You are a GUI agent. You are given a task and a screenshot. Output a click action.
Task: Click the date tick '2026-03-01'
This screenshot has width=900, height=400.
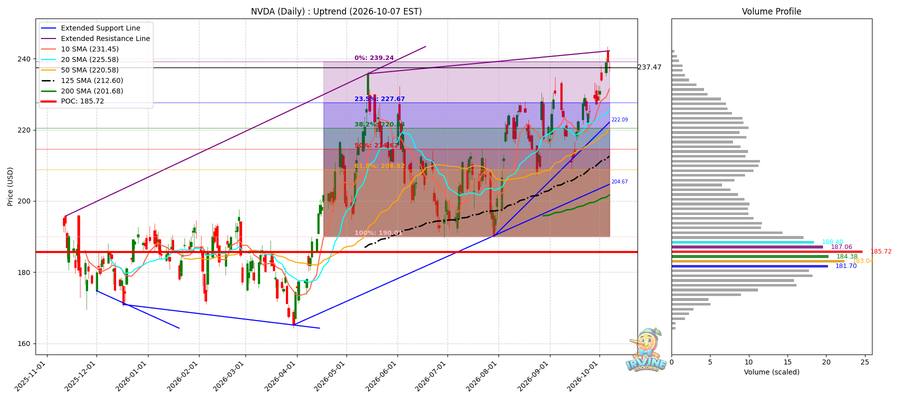pos(231,376)
